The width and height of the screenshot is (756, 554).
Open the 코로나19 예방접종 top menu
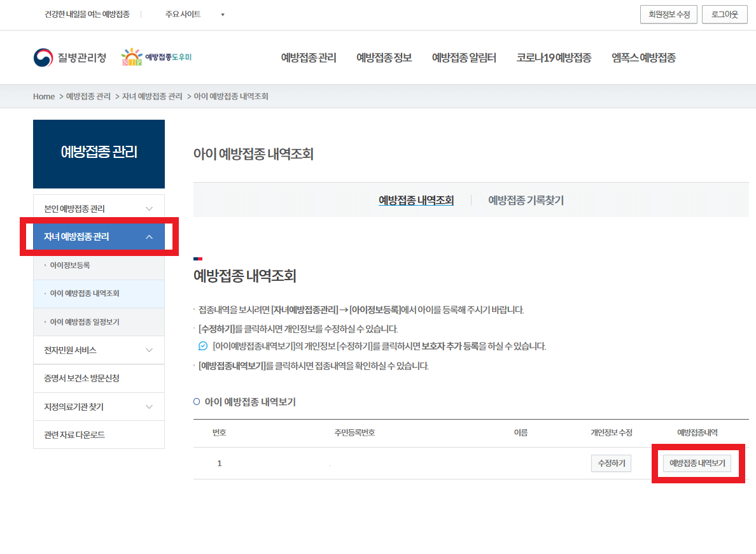pos(554,57)
